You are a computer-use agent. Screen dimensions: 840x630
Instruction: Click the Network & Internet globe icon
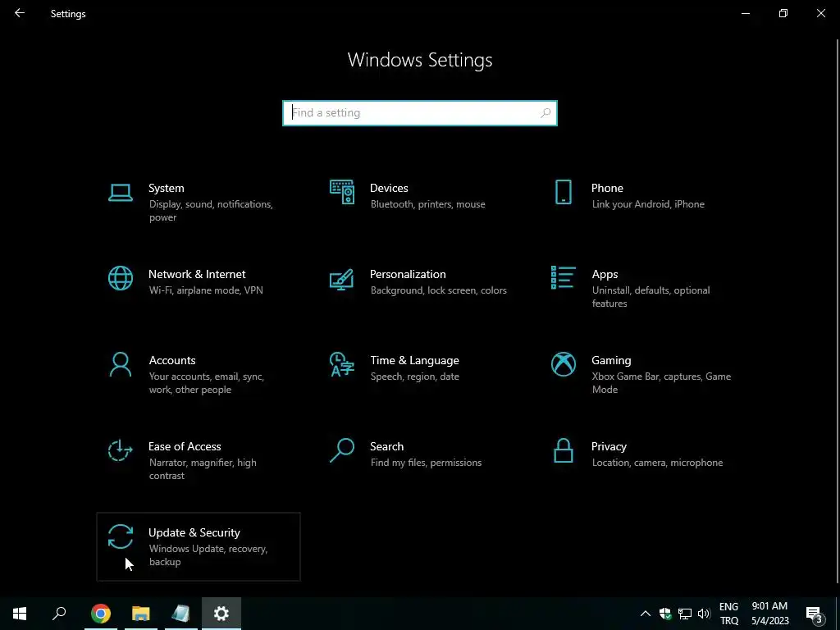coord(120,279)
